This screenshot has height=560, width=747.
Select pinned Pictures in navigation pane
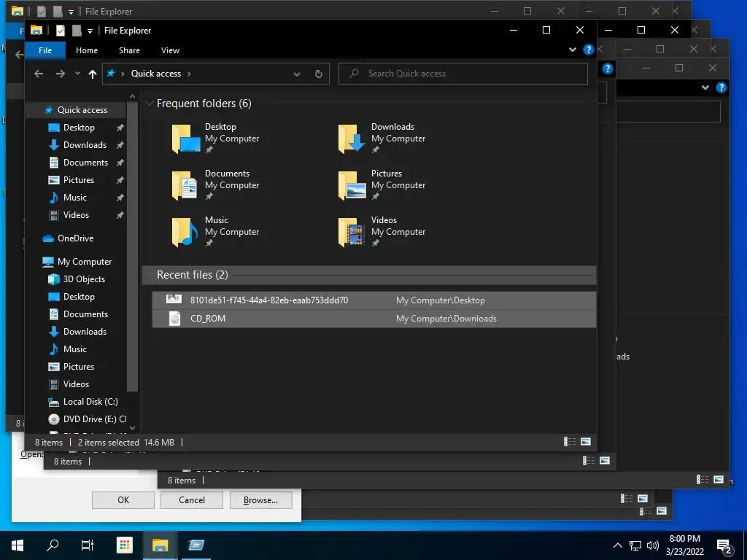point(79,180)
